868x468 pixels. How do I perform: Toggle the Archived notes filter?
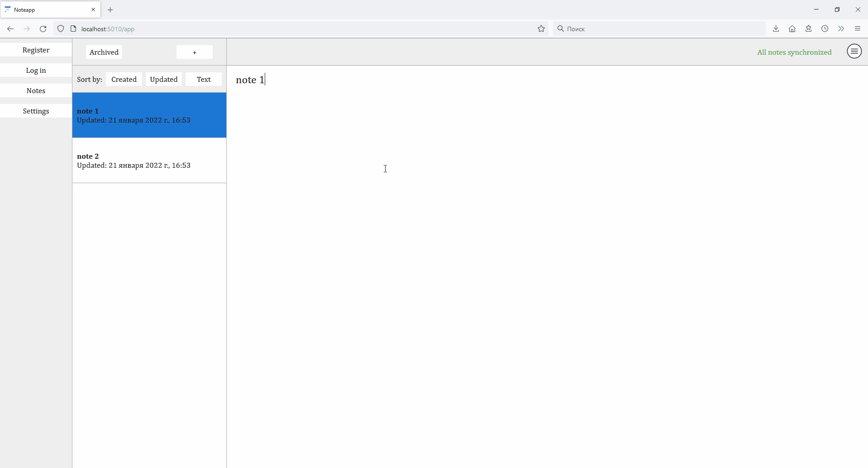pyautogui.click(x=104, y=52)
